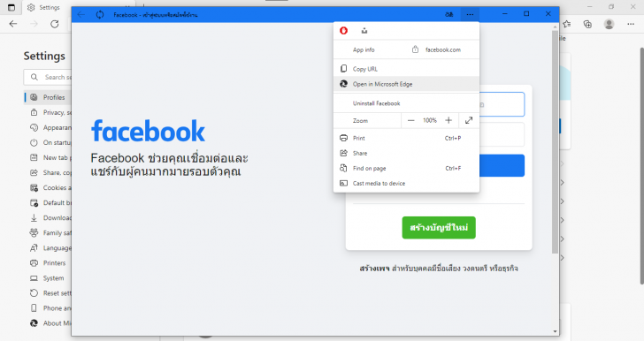Click the green create account button
This screenshot has width=644, height=341.
click(439, 228)
